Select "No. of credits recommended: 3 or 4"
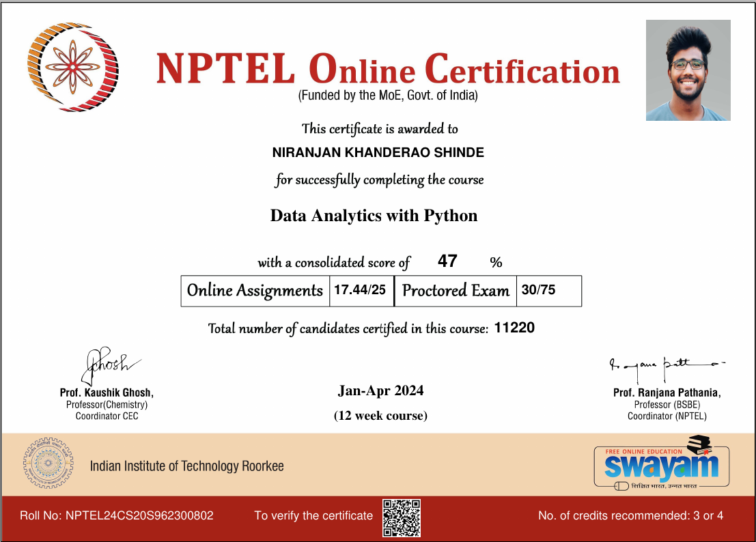The image size is (756, 542). pos(630,516)
